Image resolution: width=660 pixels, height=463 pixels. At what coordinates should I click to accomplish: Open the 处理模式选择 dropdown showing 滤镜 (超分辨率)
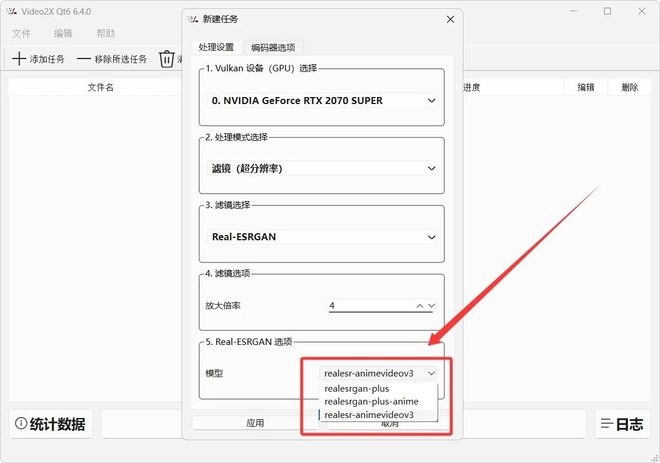click(x=322, y=168)
